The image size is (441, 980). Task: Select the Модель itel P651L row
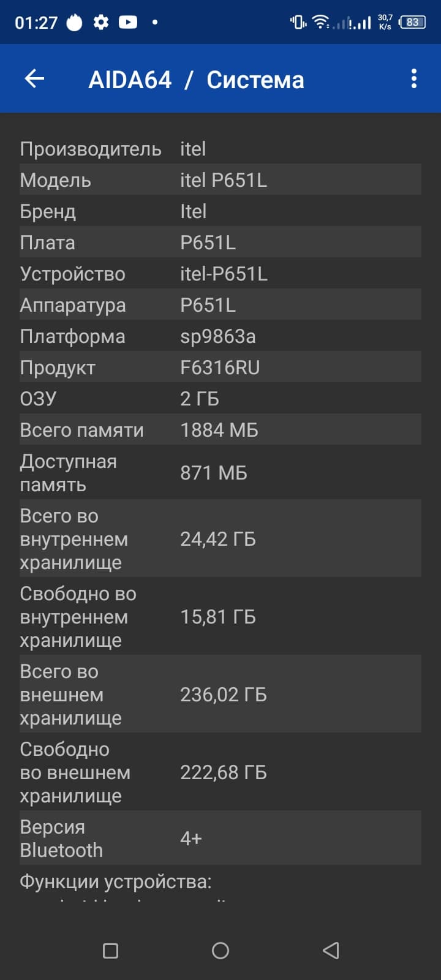coord(221,180)
